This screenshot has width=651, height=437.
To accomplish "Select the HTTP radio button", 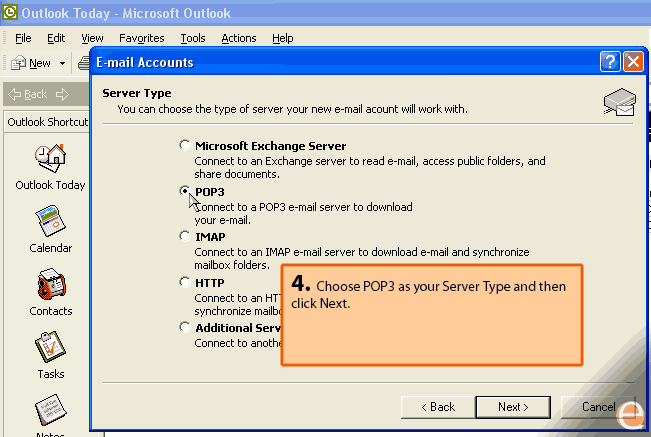I will coord(184,282).
